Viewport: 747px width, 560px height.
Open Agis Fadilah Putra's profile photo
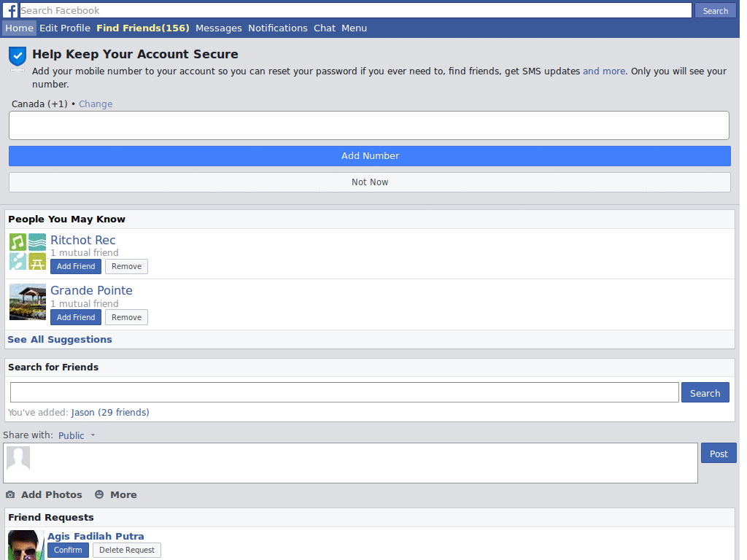(x=26, y=545)
